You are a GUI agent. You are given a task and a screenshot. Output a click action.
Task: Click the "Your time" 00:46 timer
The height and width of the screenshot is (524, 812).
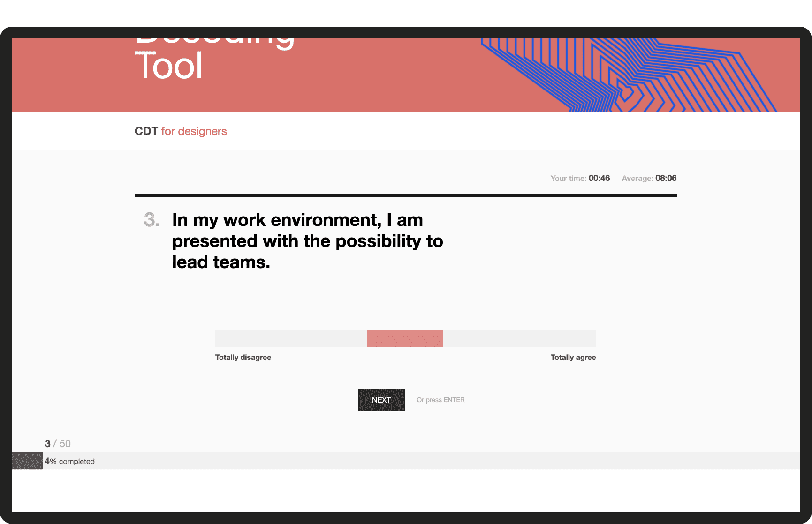pyautogui.click(x=580, y=178)
